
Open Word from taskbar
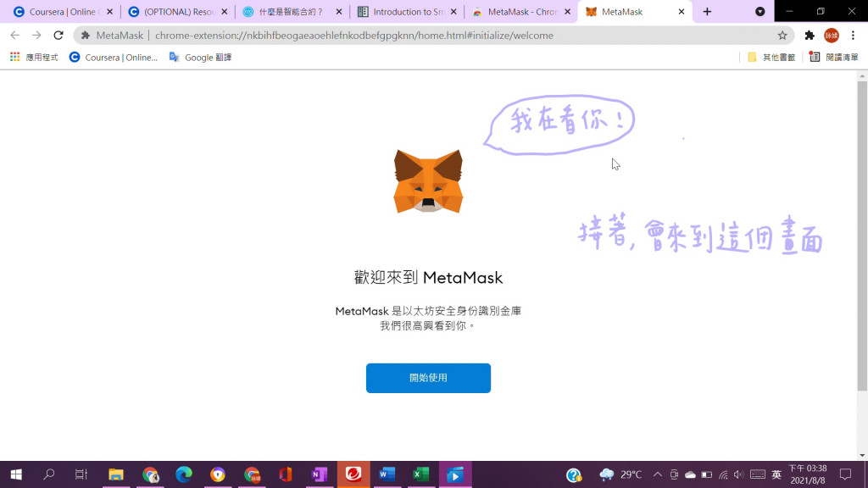pos(387,474)
